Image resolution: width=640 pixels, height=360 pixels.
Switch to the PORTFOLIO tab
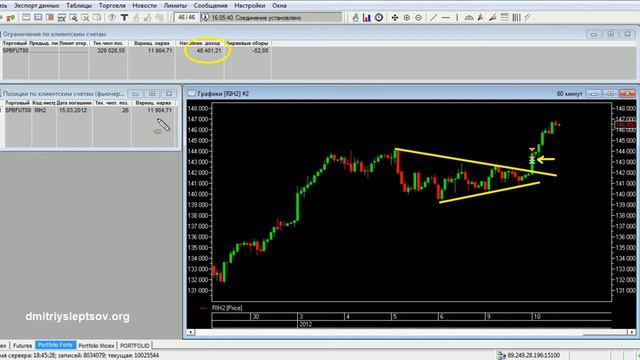pos(135,345)
